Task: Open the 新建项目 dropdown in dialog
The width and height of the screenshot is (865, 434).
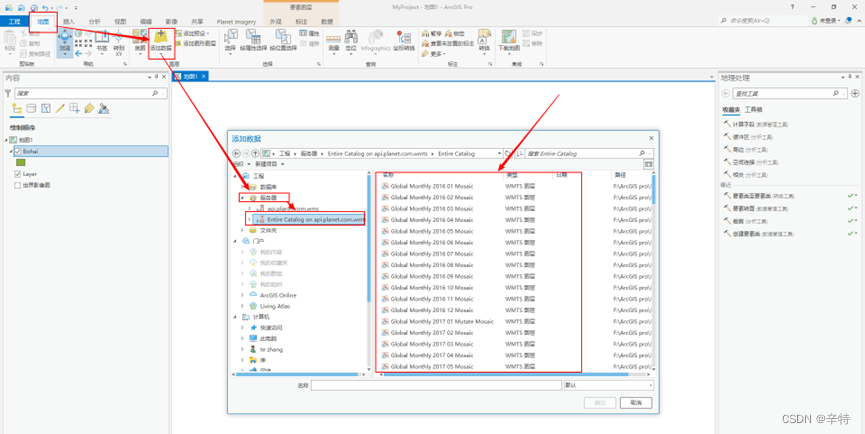Action: [270, 164]
